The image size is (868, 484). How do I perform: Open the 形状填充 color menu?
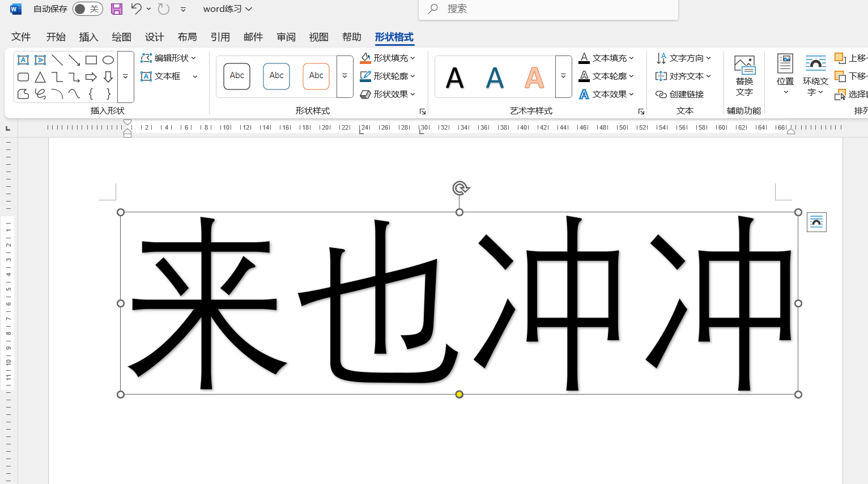[388, 58]
